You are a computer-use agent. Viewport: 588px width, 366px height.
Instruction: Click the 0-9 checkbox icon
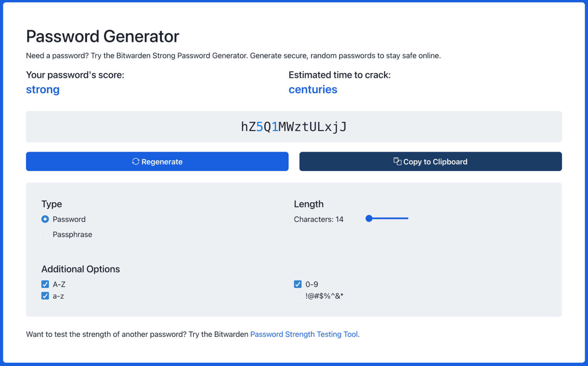click(297, 283)
